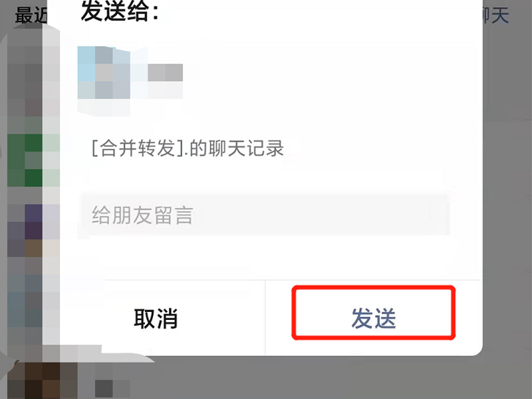
Task: Select the blue-gray pixelated contact avatar
Action: (33, 301)
